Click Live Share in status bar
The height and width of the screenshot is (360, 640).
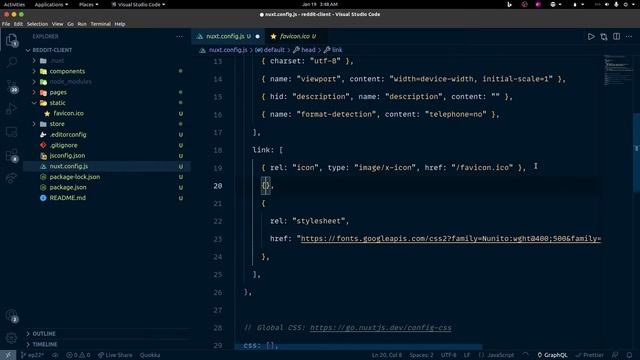(115, 355)
